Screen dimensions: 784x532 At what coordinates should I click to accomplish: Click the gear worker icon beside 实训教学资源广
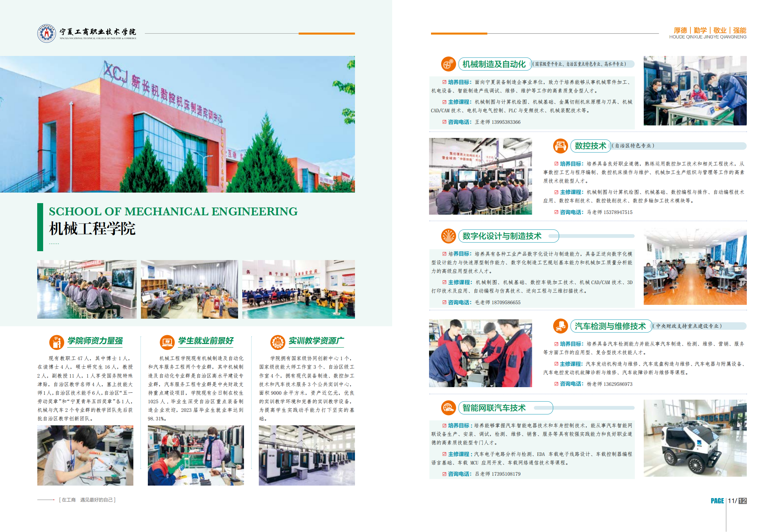278,342
